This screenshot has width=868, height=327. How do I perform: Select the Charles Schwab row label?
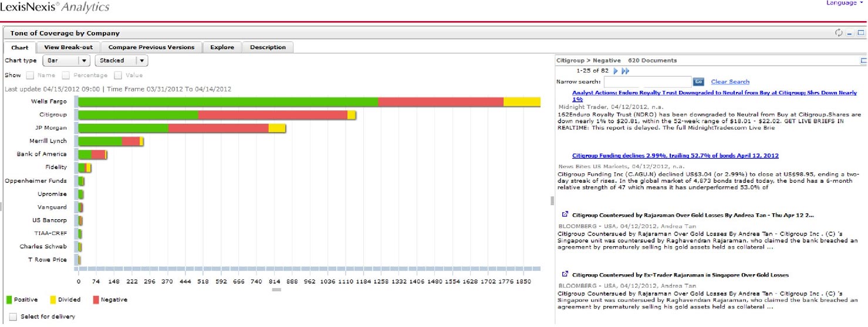[x=43, y=247]
